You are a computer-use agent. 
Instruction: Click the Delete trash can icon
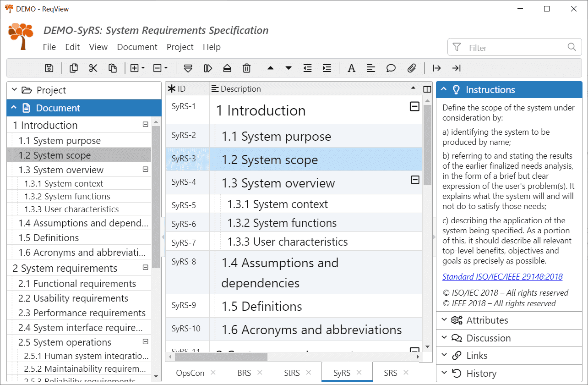point(246,68)
